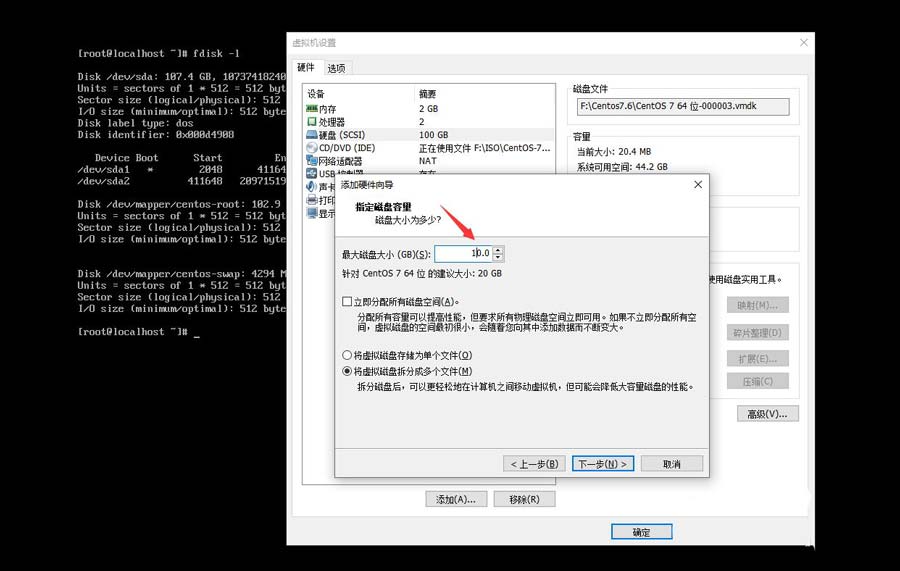The image size is (900, 571).
Task: Go back with 上一步(B) button
Action: pyautogui.click(x=534, y=464)
